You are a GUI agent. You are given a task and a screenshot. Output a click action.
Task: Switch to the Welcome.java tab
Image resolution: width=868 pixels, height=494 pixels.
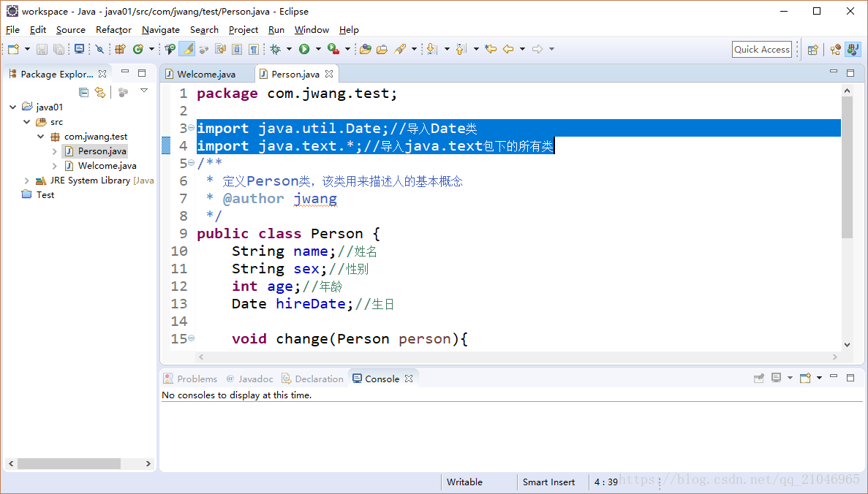click(x=207, y=73)
